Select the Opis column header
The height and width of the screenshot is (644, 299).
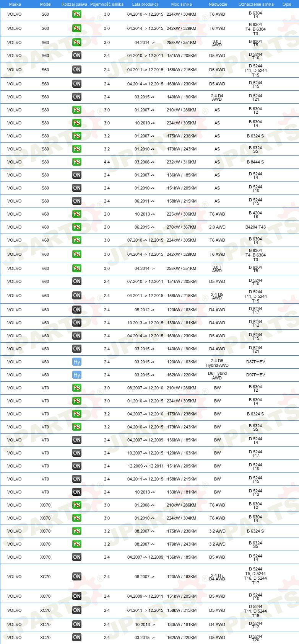[287, 4]
